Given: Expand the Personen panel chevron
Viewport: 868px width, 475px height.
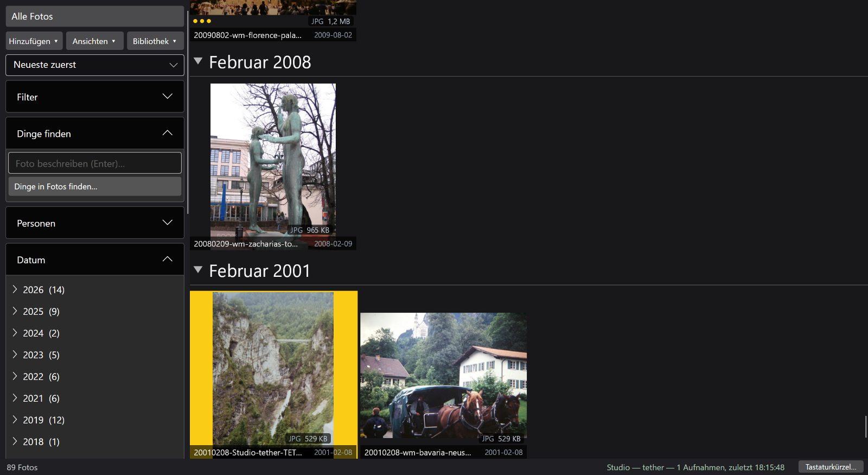Looking at the screenshot, I should tap(168, 223).
